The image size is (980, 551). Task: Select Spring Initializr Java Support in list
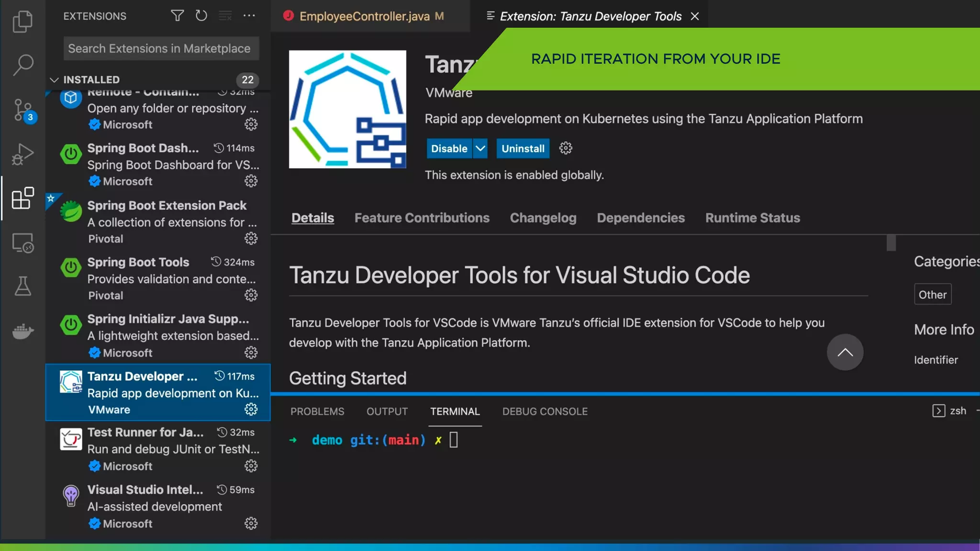pos(158,335)
